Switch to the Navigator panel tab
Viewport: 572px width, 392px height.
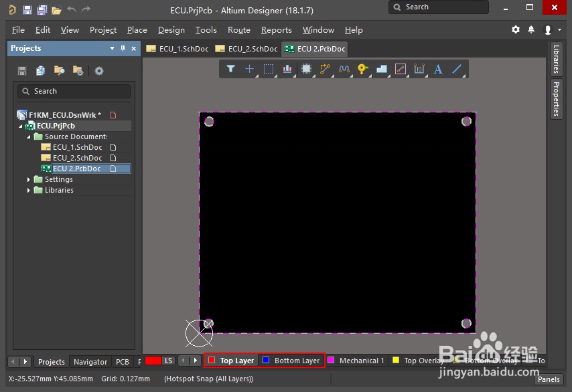(90, 362)
